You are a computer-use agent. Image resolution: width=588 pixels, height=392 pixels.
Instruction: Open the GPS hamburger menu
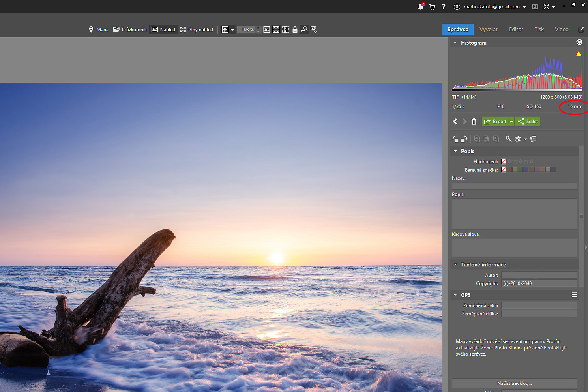coord(574,295)
